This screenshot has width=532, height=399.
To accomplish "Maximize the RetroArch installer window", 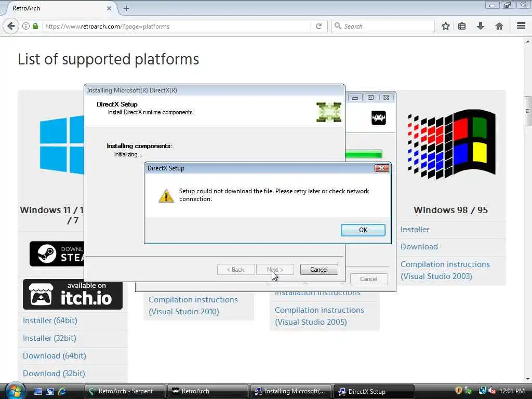I will coord(370,98).
